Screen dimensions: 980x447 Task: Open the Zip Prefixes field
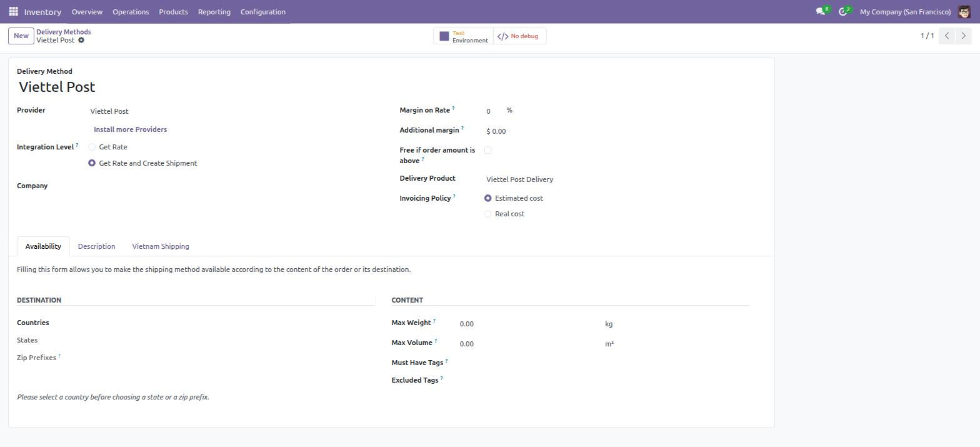(x=229, y=358)
